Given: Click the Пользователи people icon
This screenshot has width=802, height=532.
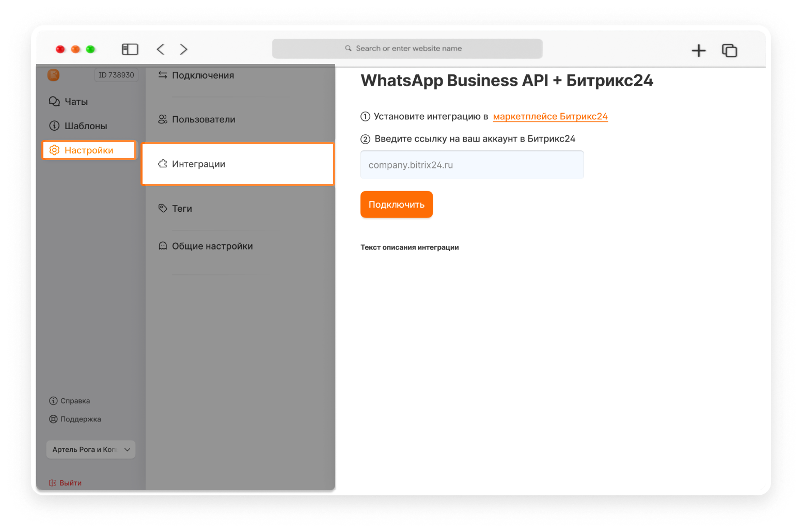Looking at the screenshot, I should tap(163, 119).
